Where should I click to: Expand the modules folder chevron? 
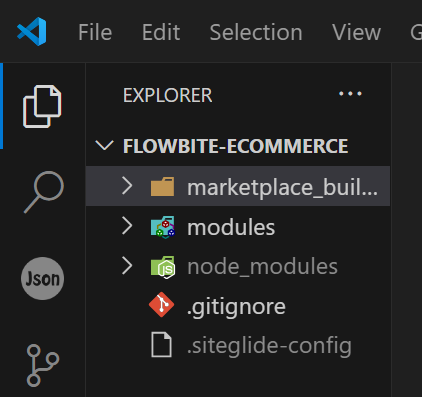pyautogui.click(x=127, y=226)
